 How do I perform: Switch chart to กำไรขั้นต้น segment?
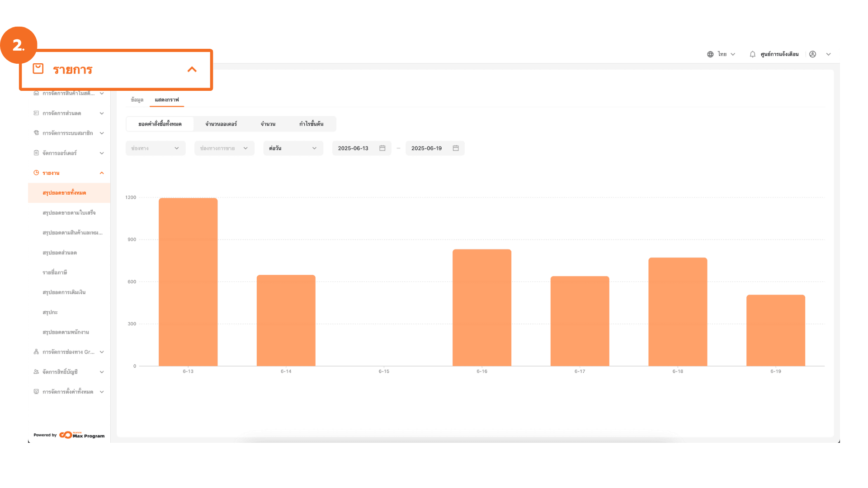[311, 124]
